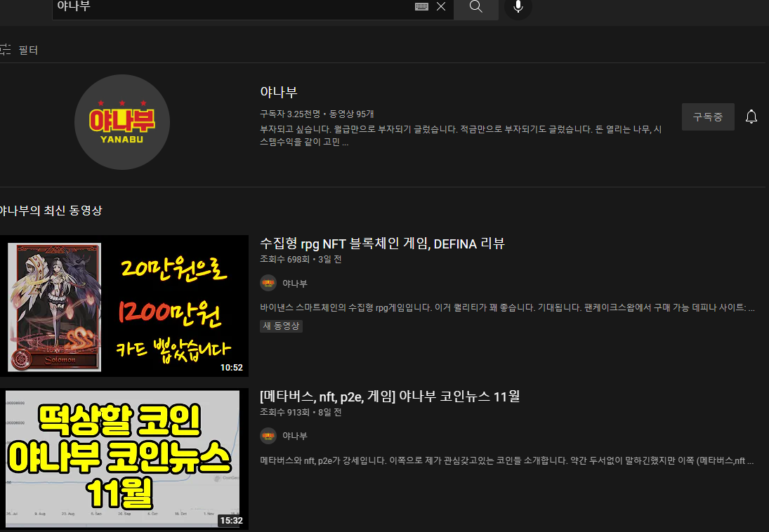Click the 코인뉴스 description starting 메타버스와 nft

pyautogui.click(x=506, y=461)
